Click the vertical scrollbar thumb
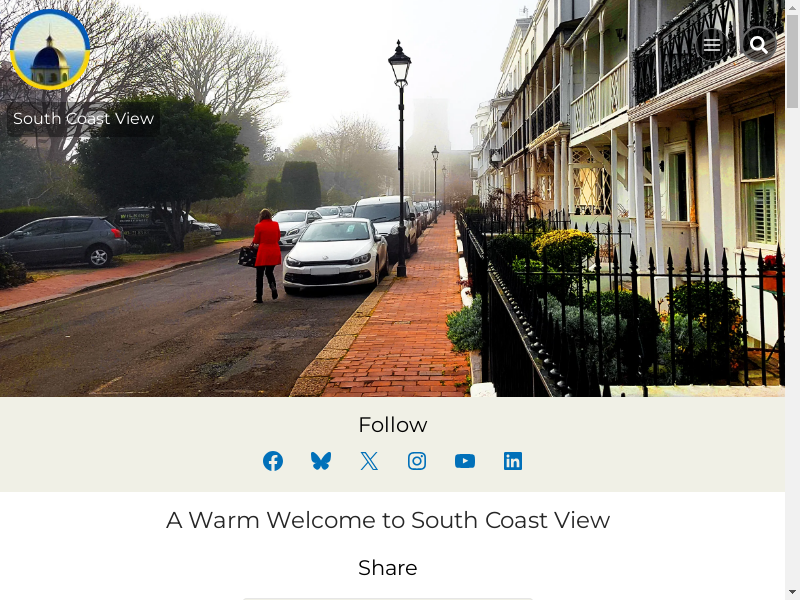Screen dimensions: 800x600 792,62
